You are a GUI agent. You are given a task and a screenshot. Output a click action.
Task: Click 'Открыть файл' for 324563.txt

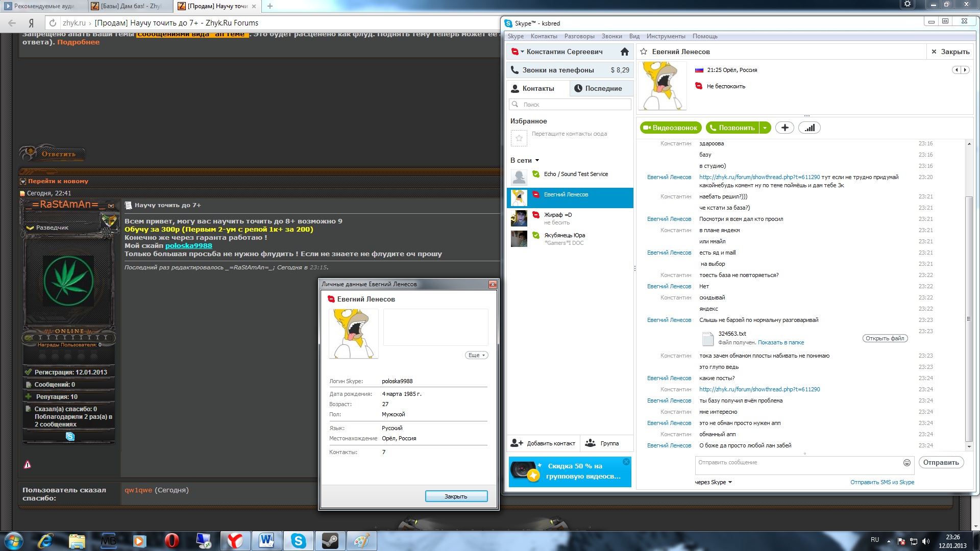pyautogui.click(x=885, y=338)
